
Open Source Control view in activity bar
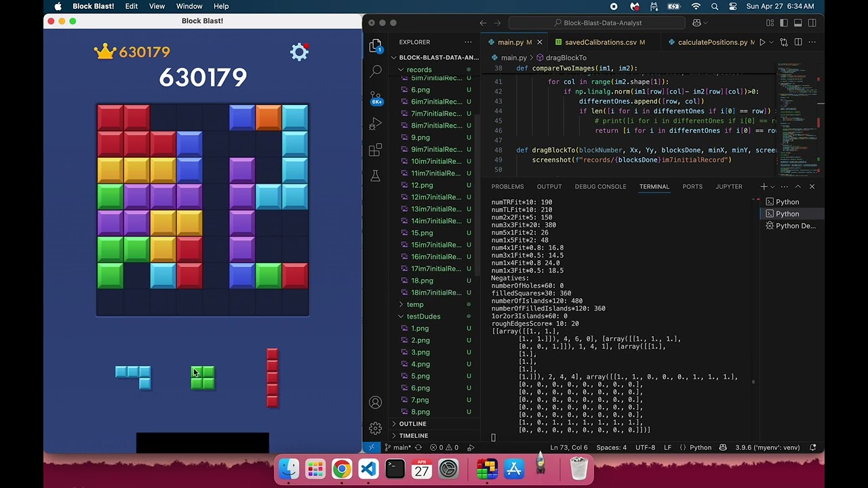point(376,97)
